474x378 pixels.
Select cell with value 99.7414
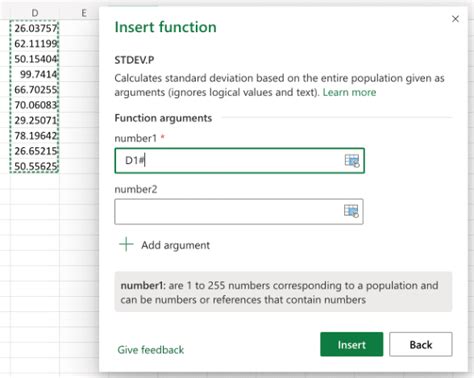(x=35, y=74)
